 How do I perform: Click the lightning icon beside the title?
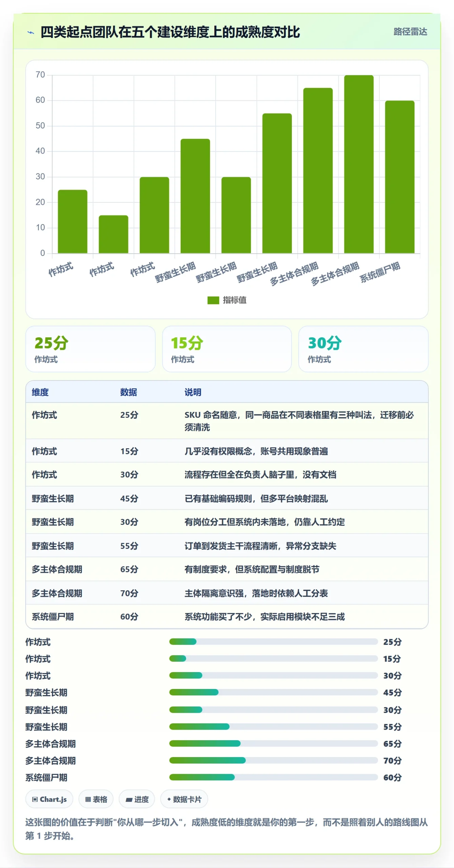[31, 33]
